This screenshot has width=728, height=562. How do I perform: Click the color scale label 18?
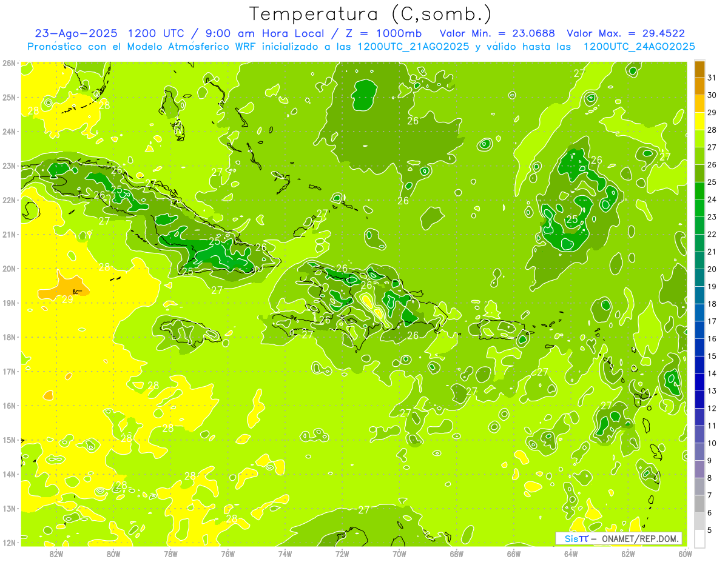712,304
